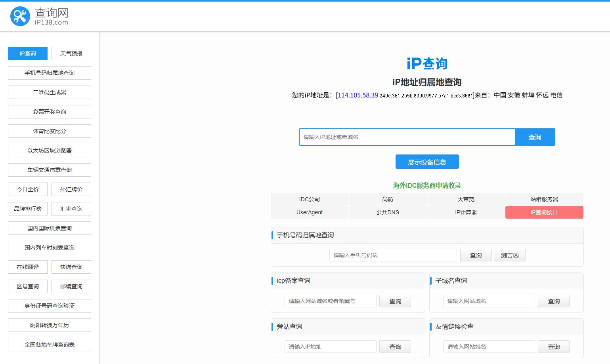Open 全国各地车牌查询表
Screen dimensions: 610x364
[x=50, y=345]
